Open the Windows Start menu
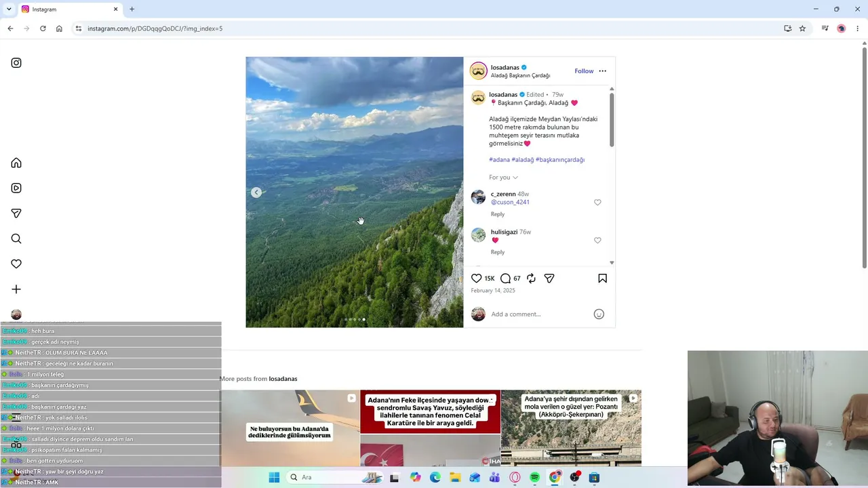 274,477
